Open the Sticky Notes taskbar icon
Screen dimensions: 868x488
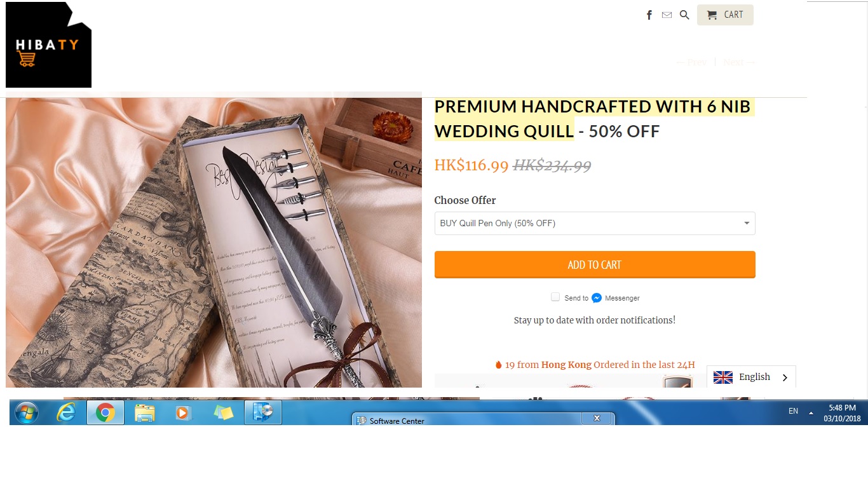point(223,413)
